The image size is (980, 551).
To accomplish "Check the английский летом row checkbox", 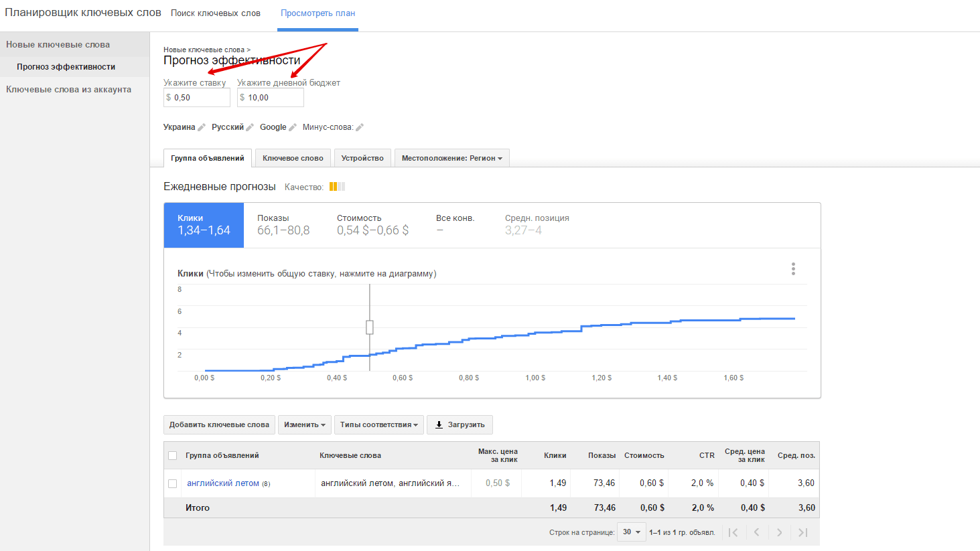I will click(173, 483).
